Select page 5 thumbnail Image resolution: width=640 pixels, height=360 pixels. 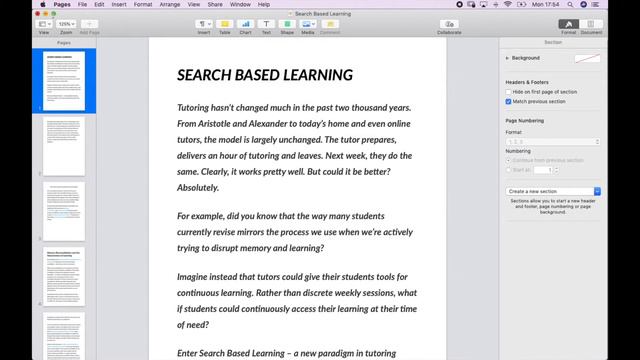pos(64,336)
